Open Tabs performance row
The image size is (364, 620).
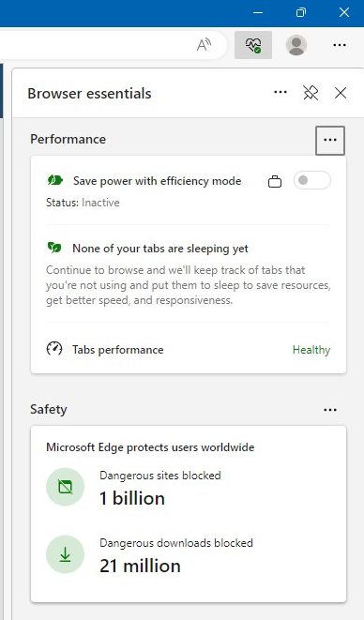189,350
